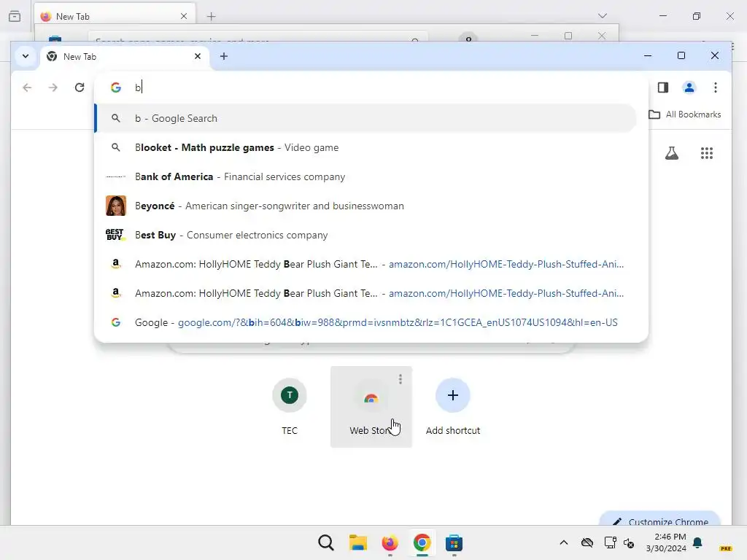
Task: Maximize the Chrome window
Action: [x=681, y=55]
